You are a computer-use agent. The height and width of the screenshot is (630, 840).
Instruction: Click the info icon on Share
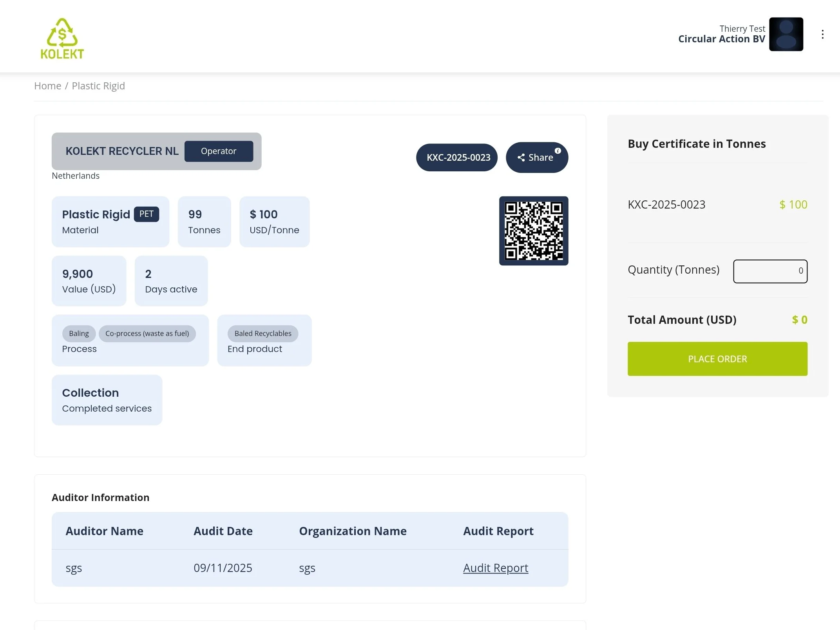[x=558, y=151]
